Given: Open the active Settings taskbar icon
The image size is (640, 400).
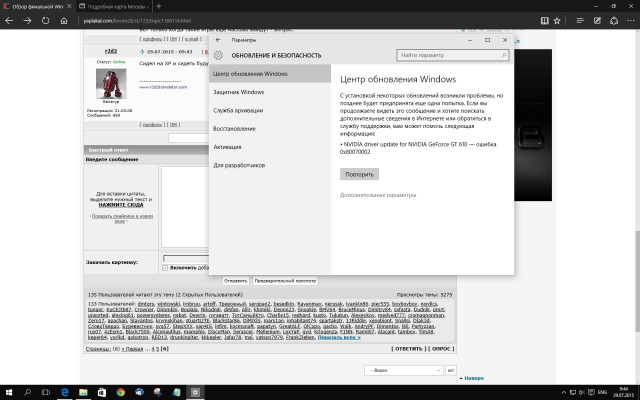Looking at the screenshot, I should (x=195, y=392).
